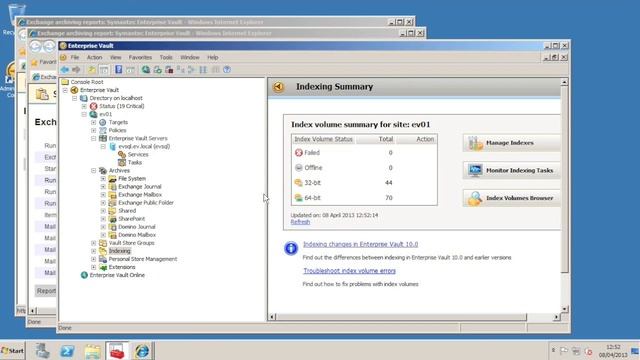Viewport: 640px width, 360px height.
Task: Select the Domino Journal tree item
Action: [137, 227]
